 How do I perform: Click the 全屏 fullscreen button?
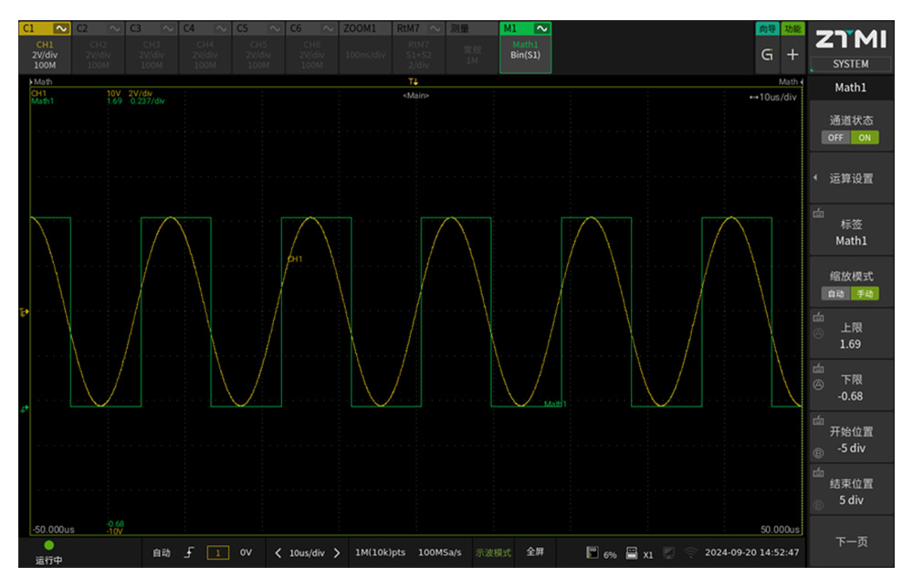point(535,551)
